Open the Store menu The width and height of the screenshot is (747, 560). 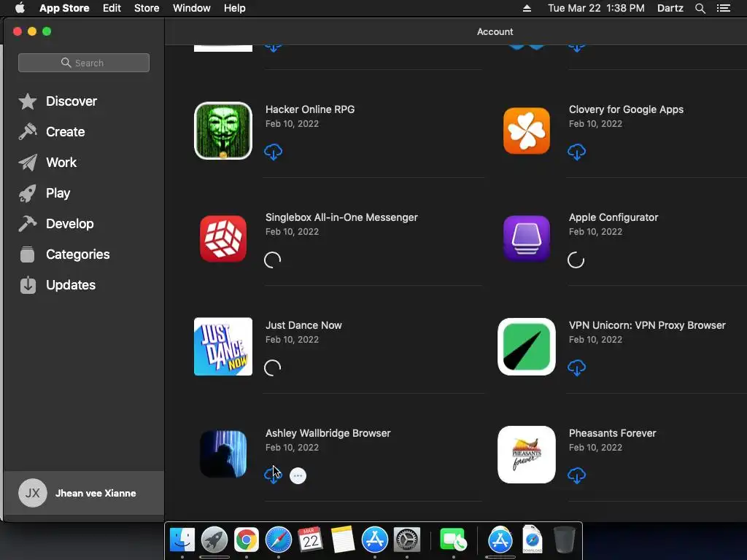(147, 8)
